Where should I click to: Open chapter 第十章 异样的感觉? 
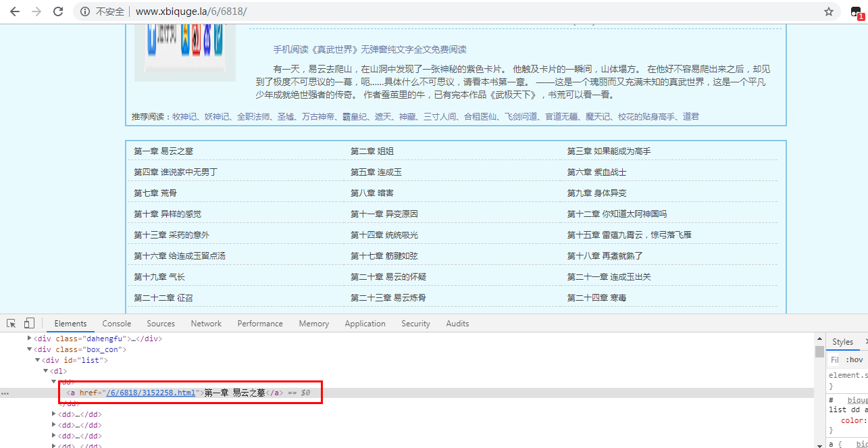(x=168, y=214)
